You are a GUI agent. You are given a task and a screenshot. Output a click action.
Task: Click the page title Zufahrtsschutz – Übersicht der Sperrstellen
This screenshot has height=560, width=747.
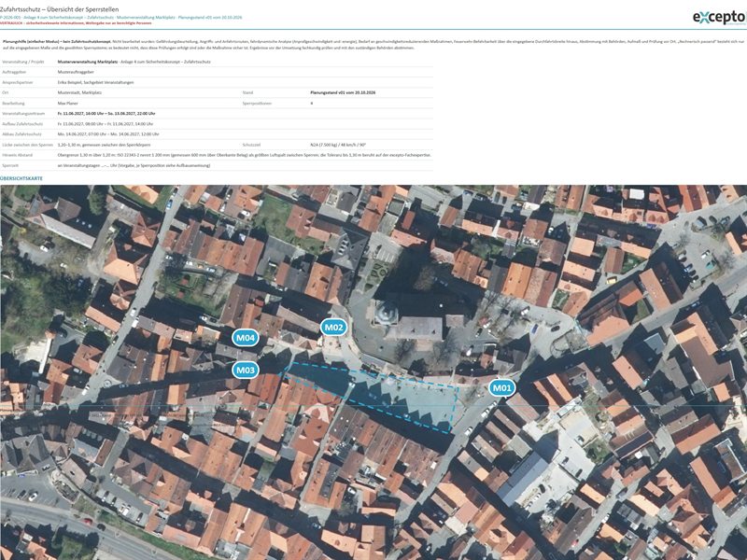pos(60,9)
